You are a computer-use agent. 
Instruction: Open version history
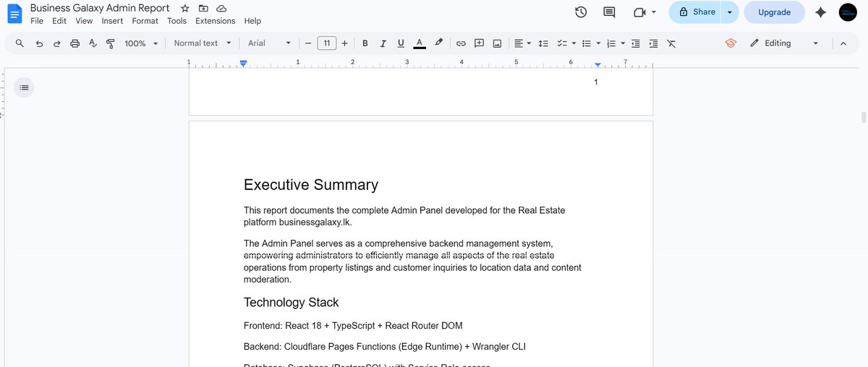(581, 12)
